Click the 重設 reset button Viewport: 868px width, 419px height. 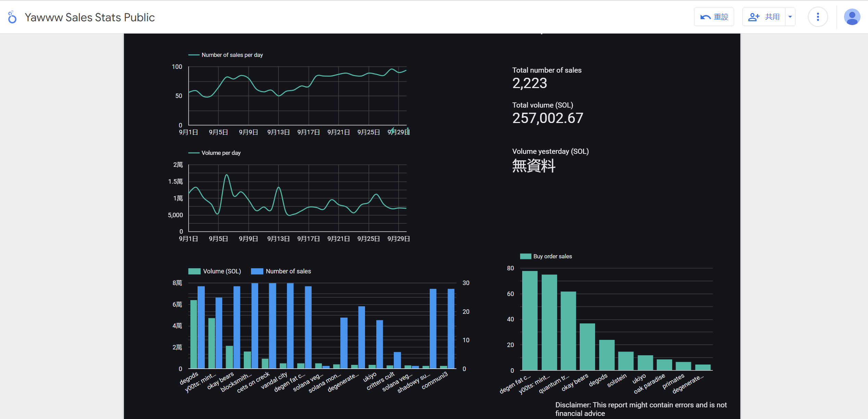714,17
